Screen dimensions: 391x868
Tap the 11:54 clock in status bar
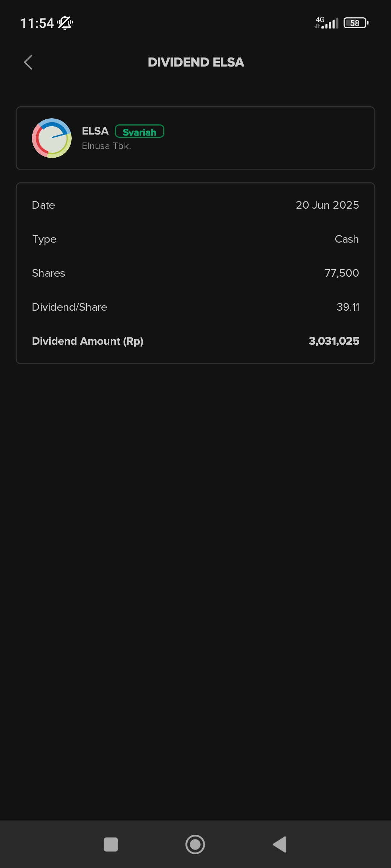(37, 24)
